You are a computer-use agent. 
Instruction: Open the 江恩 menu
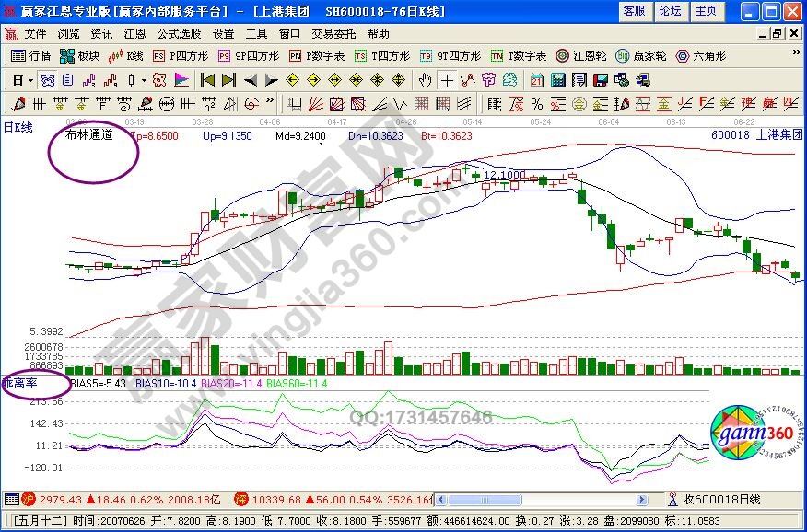[134, 34]
